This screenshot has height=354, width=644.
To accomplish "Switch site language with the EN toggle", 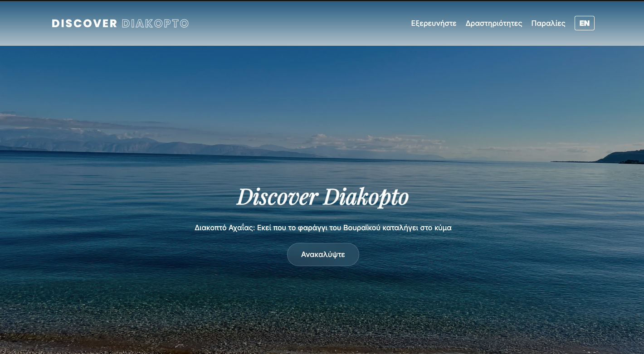I will 585,23.
